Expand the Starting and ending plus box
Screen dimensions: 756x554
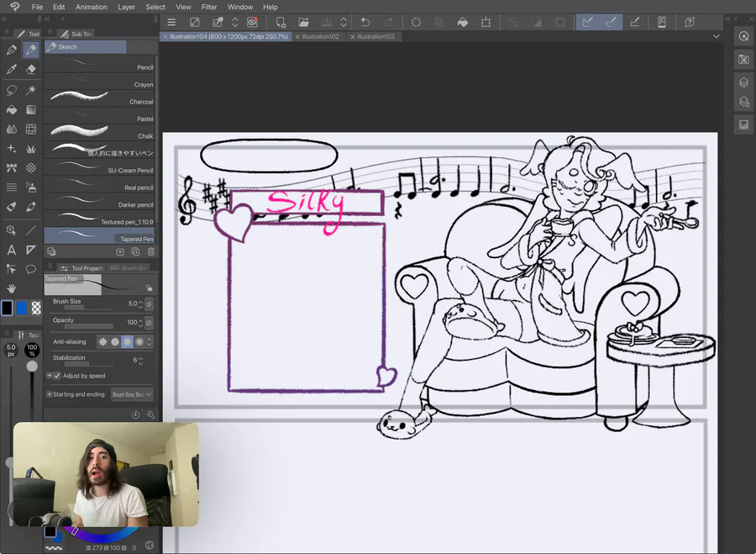click(50, 394)
